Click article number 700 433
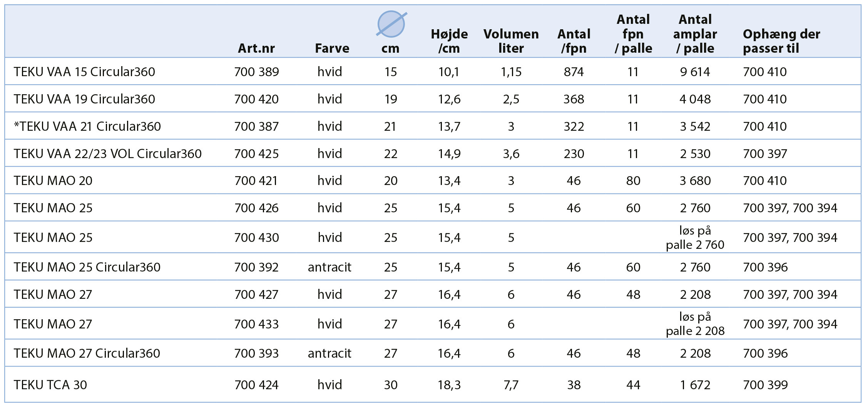The width and height of the screenshot is (868, 410). [x=256, y=324]
